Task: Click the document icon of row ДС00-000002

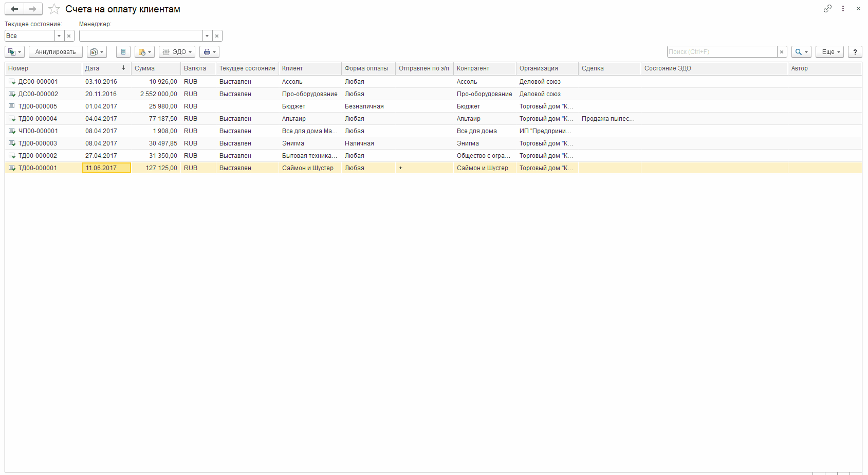Action: point(12,94)
